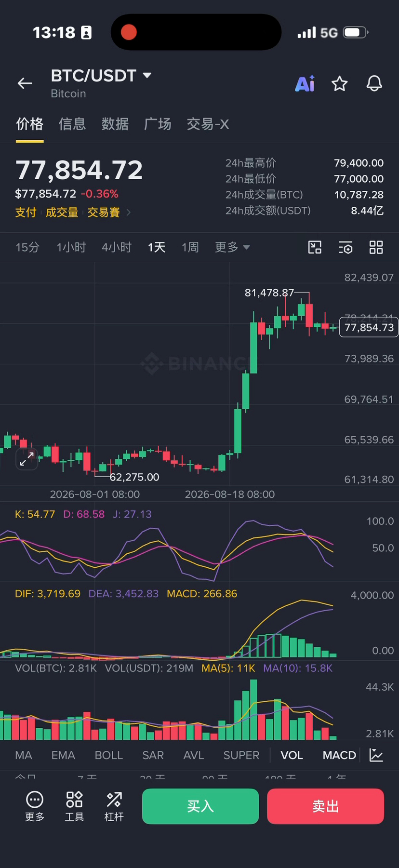Tap the MACD: 266.86 value
Image resolution: width=399 pixels, height=868 pixels.
[x=202, y=594]
